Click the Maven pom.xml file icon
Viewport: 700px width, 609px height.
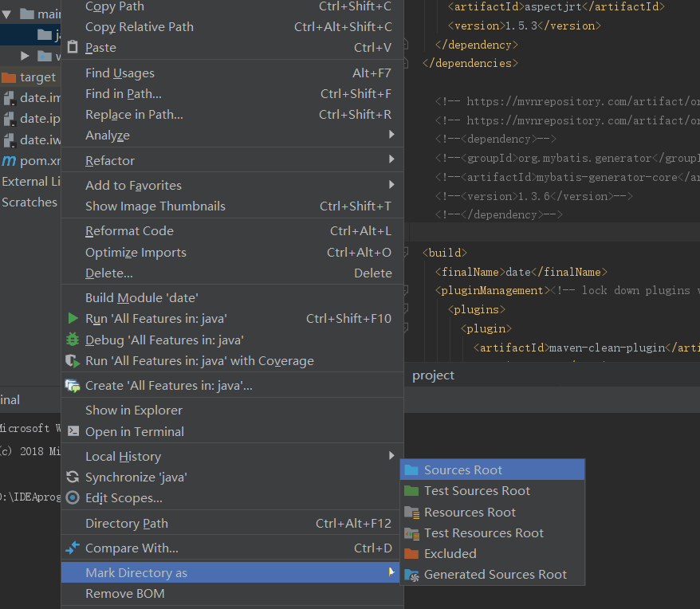tap(9, 161)
